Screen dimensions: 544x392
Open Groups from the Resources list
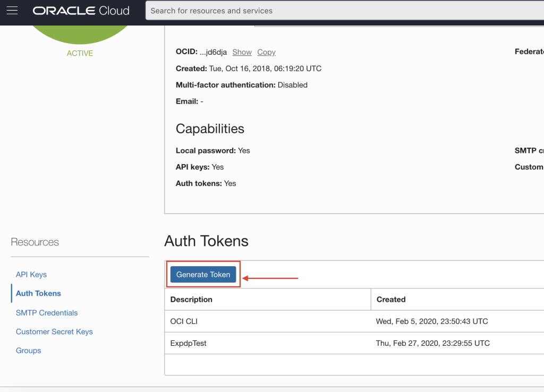click(28, 351)
